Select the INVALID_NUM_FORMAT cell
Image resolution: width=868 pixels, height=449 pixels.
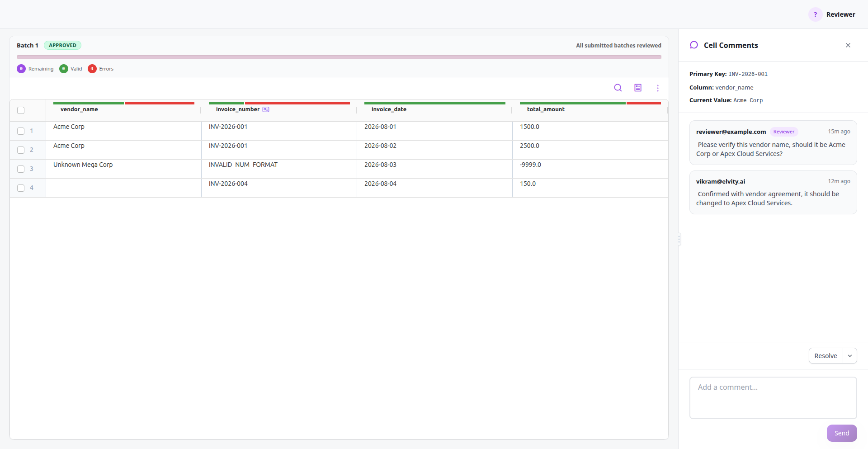(279, 169)
